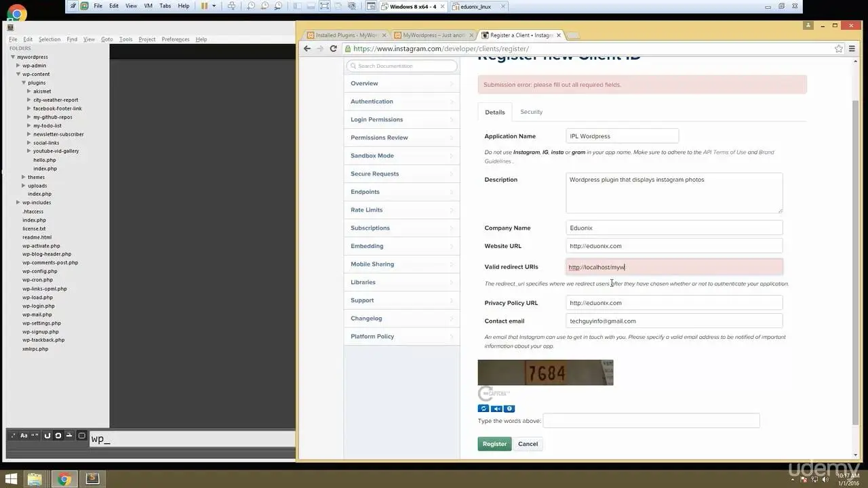868x488 pixels.
Task: Click Chrome icon in the taskbar
Action: (x=64, y=480)
